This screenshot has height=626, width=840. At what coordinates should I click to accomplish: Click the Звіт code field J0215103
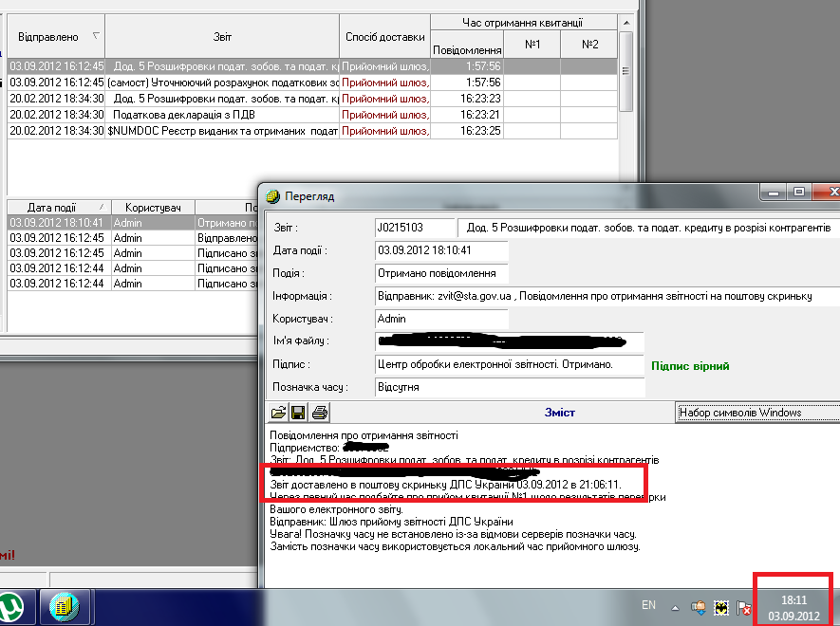tap(414, 229)
